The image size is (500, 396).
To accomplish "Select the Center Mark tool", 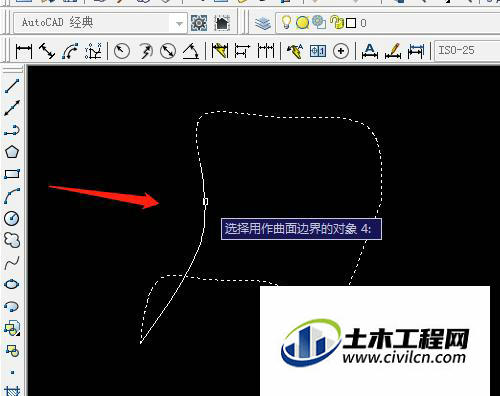I will tap(341, 51).
